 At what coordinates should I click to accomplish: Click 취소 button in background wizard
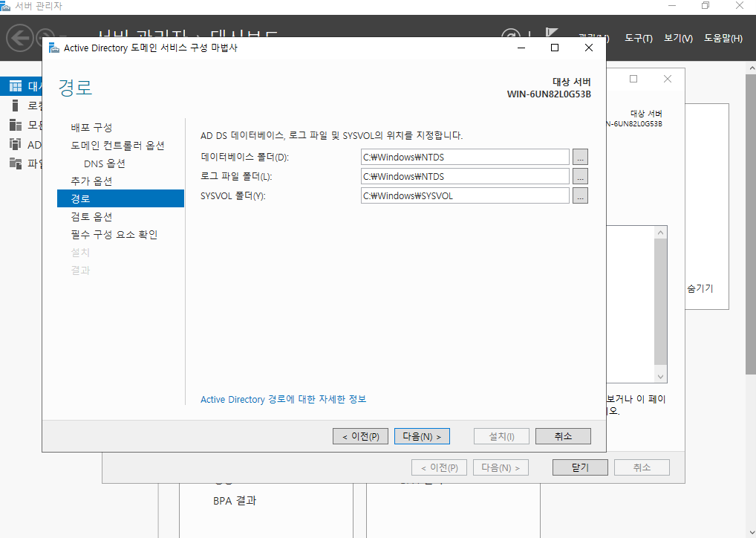(642, 467)
